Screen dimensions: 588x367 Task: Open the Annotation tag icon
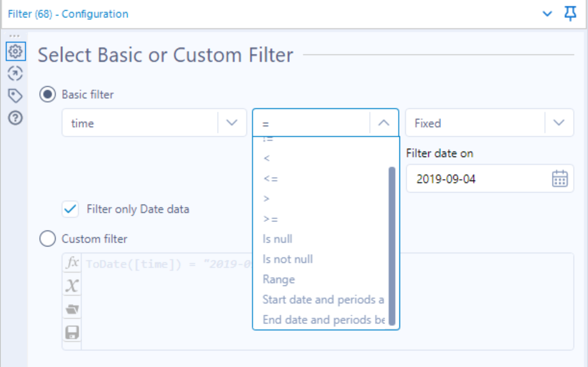[15, 96]
